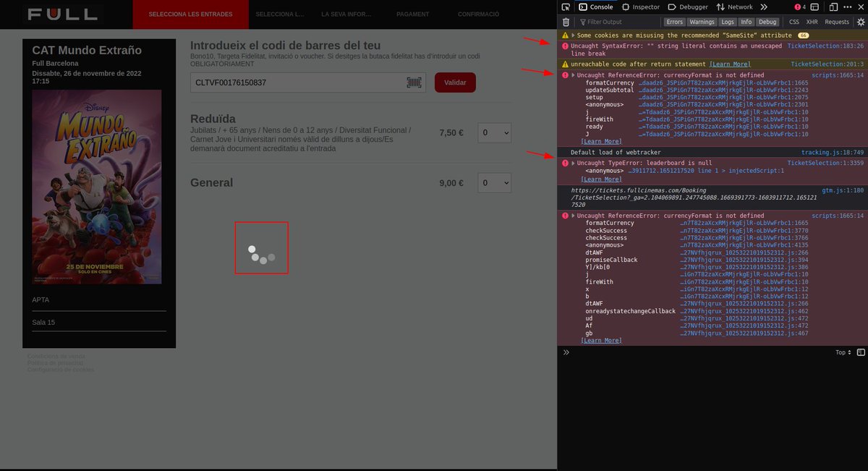This screenshot has width=868, height=471.
Task: Switch to multi-line editor mode icon
Action: pos(861,352)
